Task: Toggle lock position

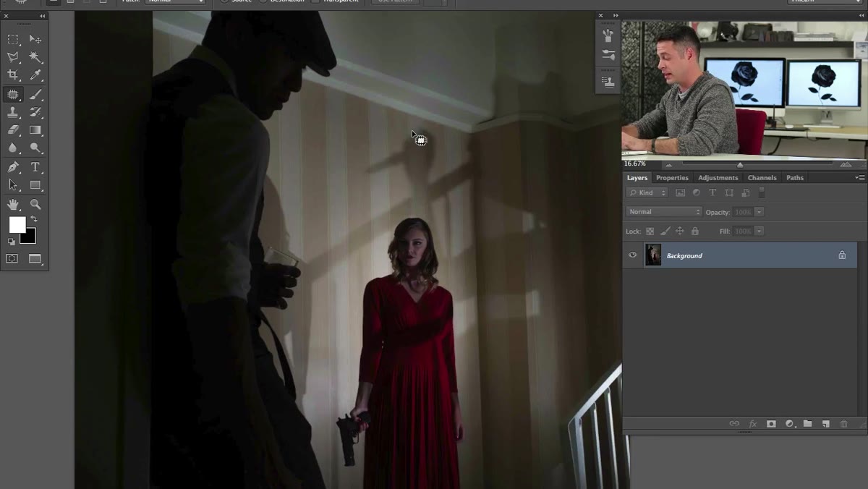Action: pyautogui.click(x=680, y=231)
